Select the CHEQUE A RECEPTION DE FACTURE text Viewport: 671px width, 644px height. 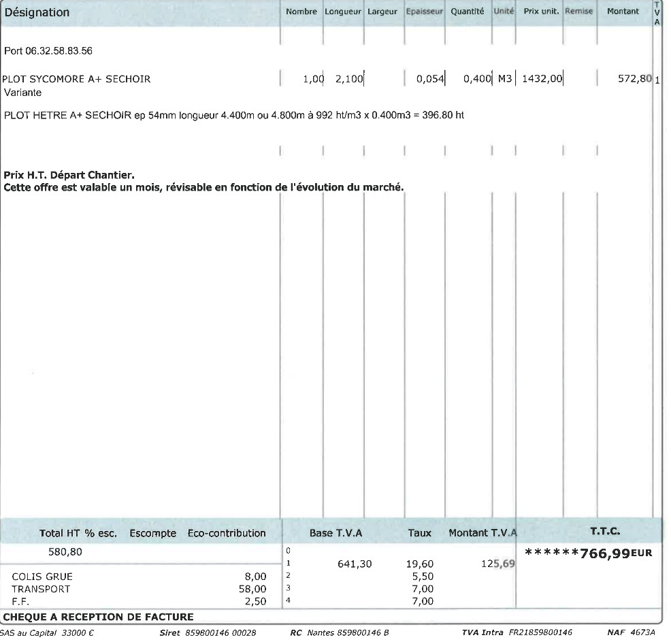coord(99,617)
